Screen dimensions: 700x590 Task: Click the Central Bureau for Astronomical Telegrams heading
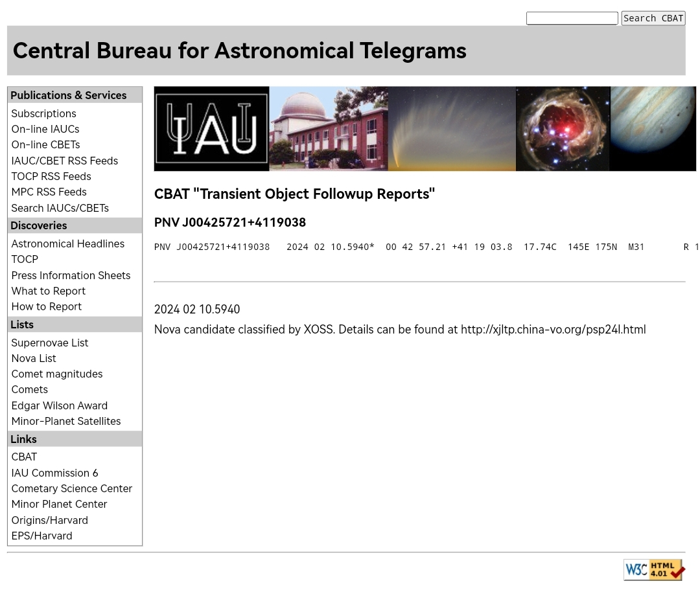(x=240, y=51)
